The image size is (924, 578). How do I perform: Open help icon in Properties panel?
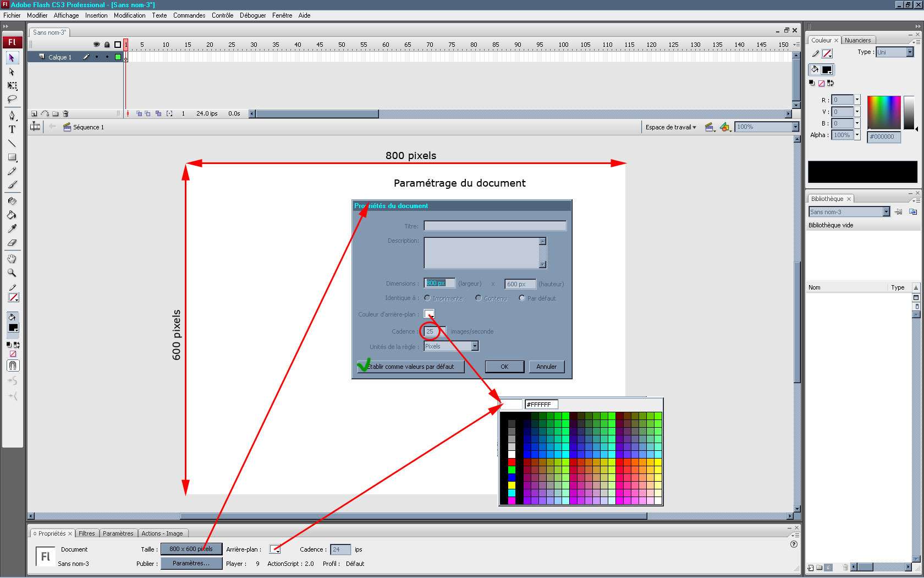tap(794, 544)
